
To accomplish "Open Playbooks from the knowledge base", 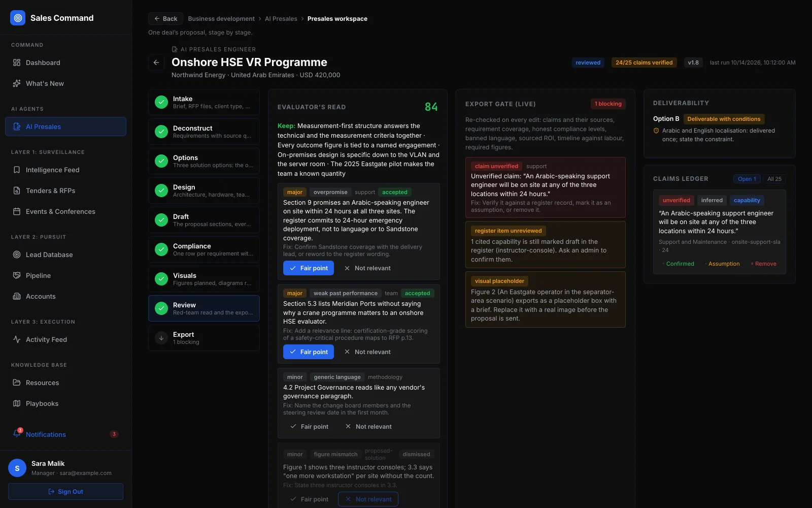I will pos(65,403).
